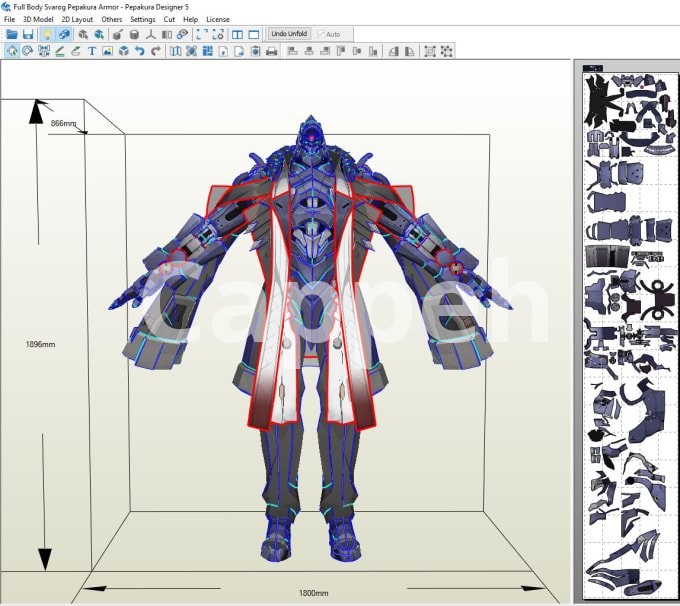The width and height of the screenshot is (680, 606).
Task: Toggle the light bulb lighting icon
Action: click(x=47, y=34)
